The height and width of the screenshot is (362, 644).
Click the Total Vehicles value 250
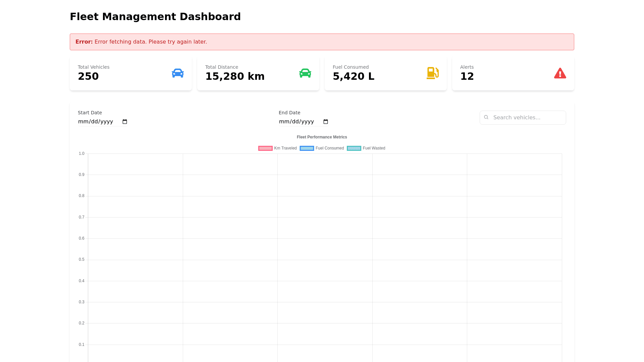click(88, 76)
